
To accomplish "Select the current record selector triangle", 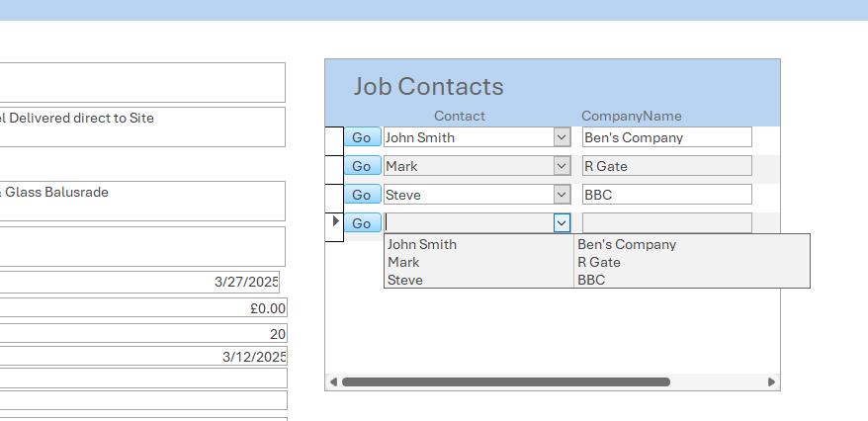I will coord(335,221).
